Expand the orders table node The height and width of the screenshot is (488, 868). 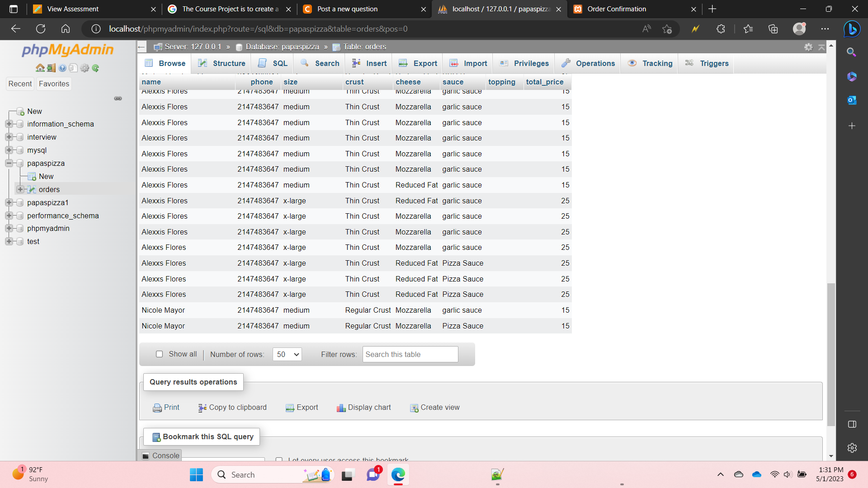point(20,189)
